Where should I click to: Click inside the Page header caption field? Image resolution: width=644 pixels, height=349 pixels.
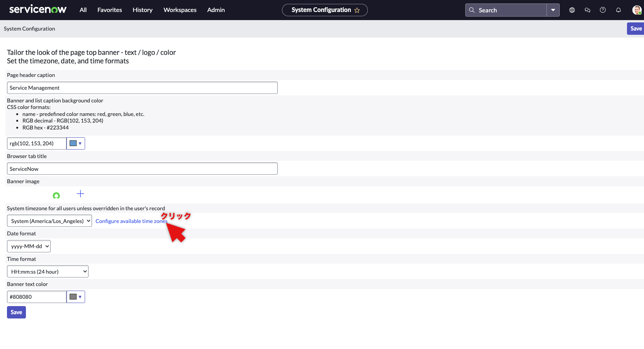(x=142, y=88)
